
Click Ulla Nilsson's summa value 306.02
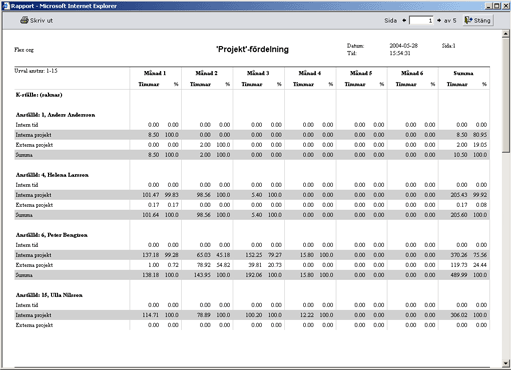pyautogui.click(x=459, y=315)
